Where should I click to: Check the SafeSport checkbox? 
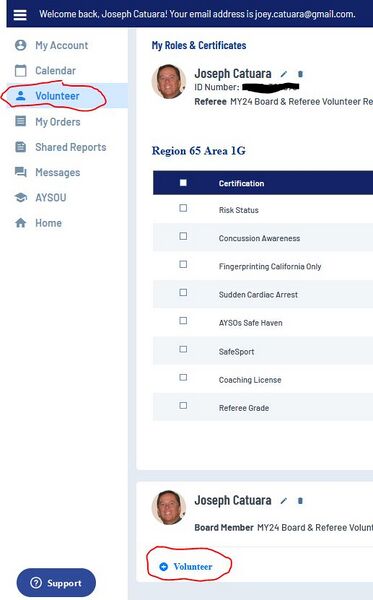point(183,349)
